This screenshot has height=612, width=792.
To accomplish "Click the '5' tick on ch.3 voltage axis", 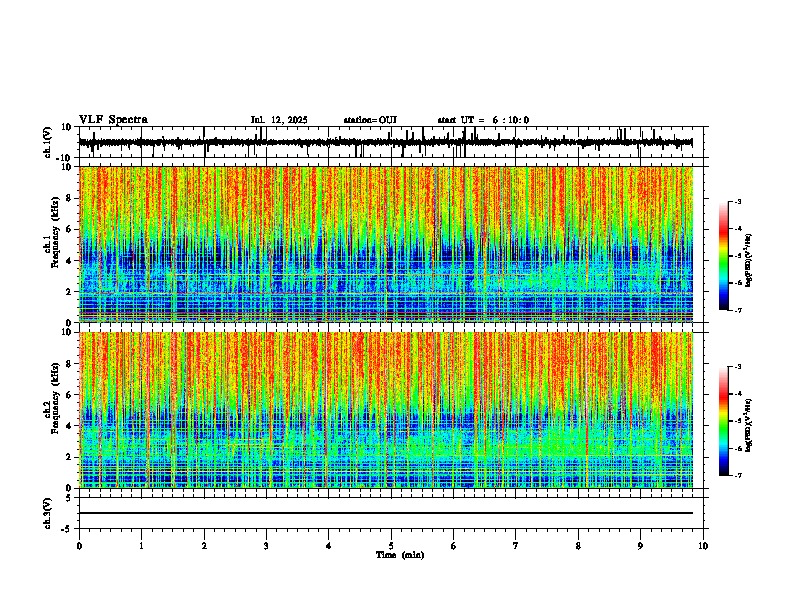I will pyautogui.click(x=70, y=497).
